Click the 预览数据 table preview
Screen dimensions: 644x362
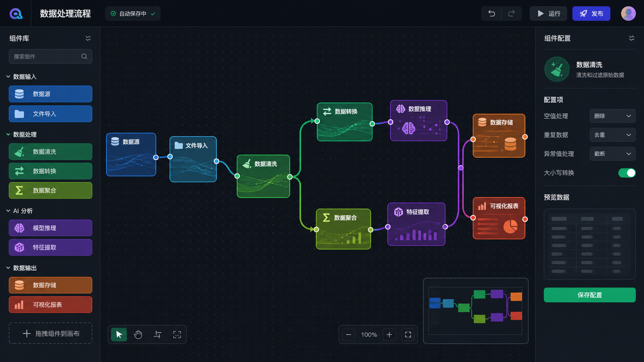[589, 244]
